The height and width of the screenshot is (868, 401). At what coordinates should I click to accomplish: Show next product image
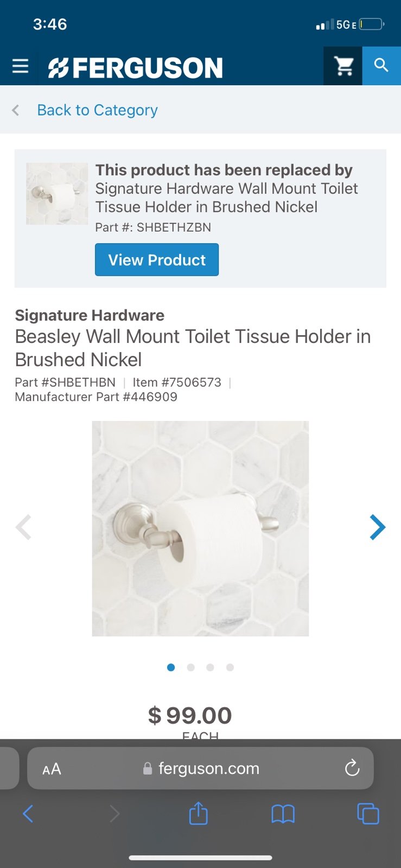pos(377,527)
